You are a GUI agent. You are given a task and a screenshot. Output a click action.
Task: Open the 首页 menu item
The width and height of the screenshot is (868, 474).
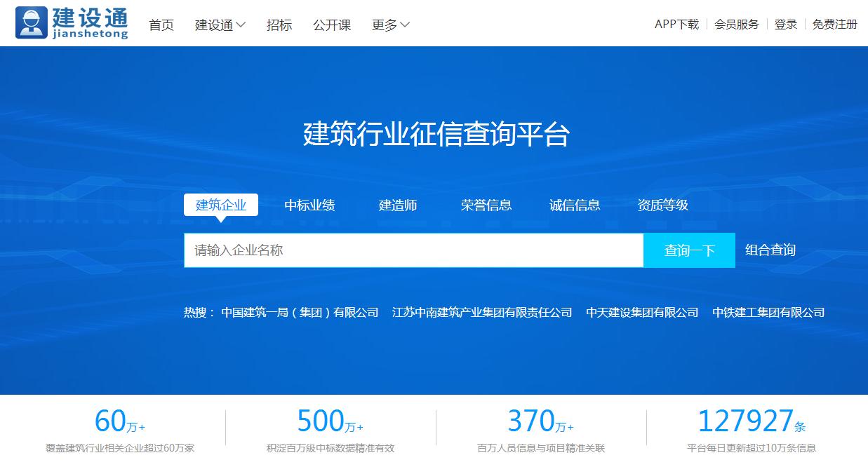tap(161, 24)
